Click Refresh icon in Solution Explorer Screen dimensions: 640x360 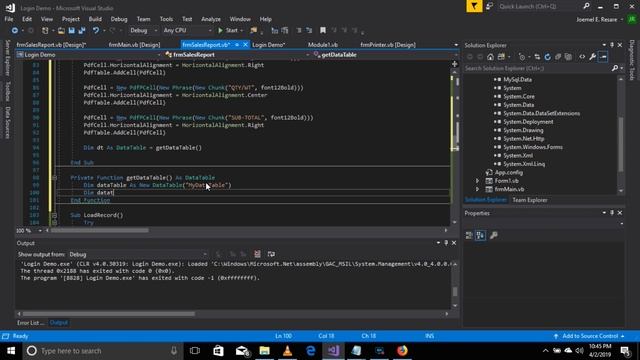click(x=547, y=57)
